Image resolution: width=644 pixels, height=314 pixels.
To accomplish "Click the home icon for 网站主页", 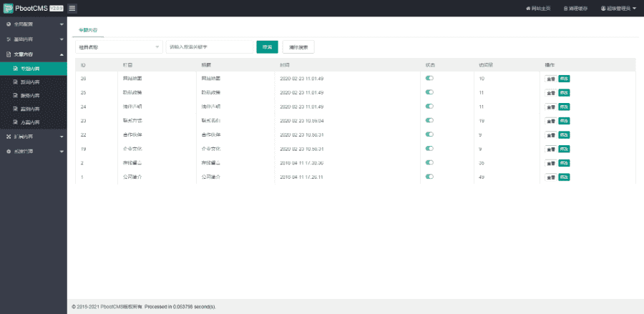I will 528,8.
